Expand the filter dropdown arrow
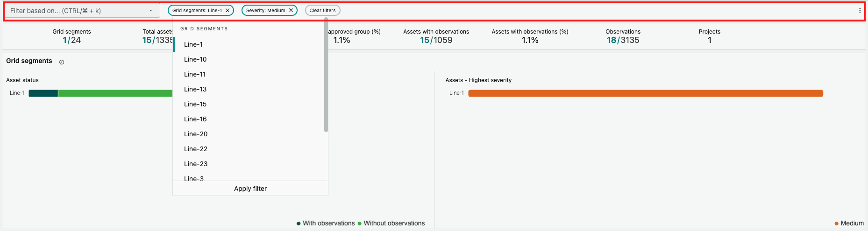The width and height of the screenshot is (868, 231). (x=151, y=11)
